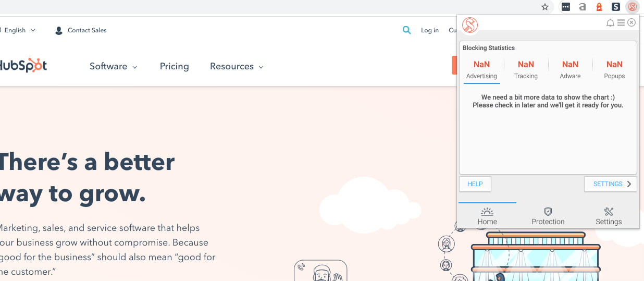Click the HubSpot search magnifier icon
Image resolution: width=644 pixels, height=281 pixels.
coord(407,30)
